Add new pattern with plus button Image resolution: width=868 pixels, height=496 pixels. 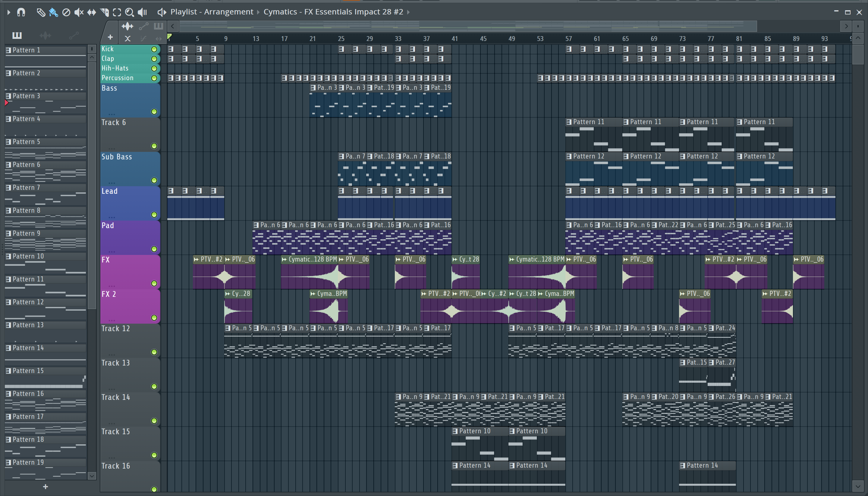point(45,486)
